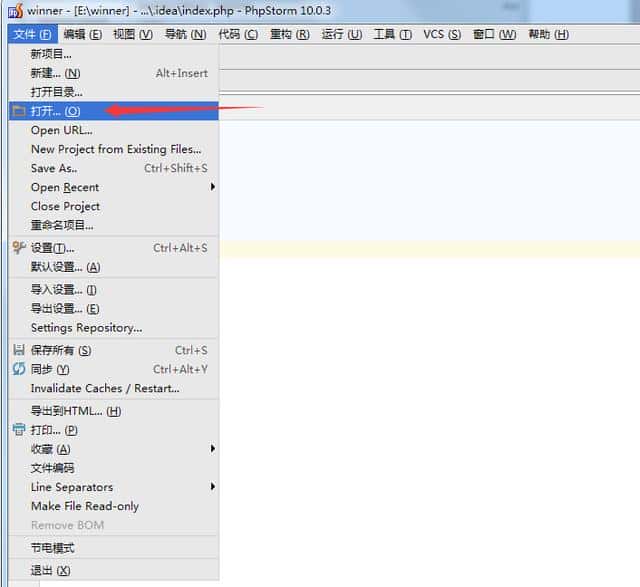Open the 窗口 (W) menu
Image resolution: width=640 pixels, height=587 pixels.
pos(494,34)
